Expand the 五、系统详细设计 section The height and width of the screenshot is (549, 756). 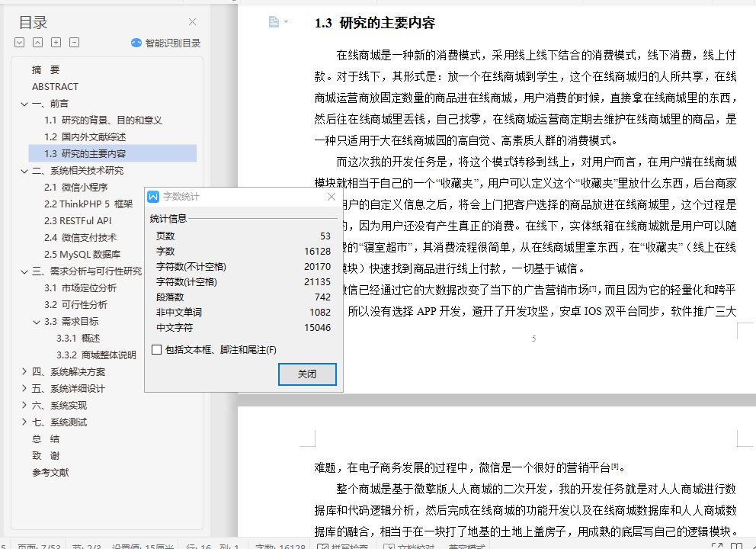coord(24,388)
